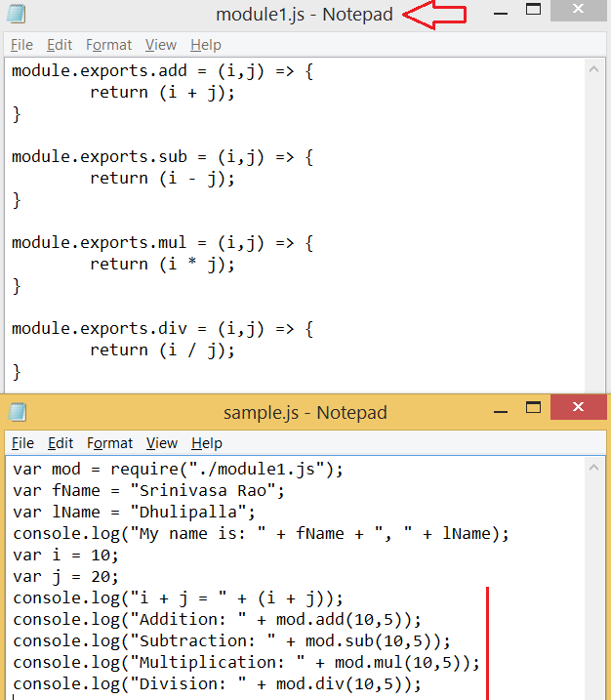Maximize the module1.js Notepad window
This screenshot has height=700, width=611.
pyautogui.click(x=533, y=9)
